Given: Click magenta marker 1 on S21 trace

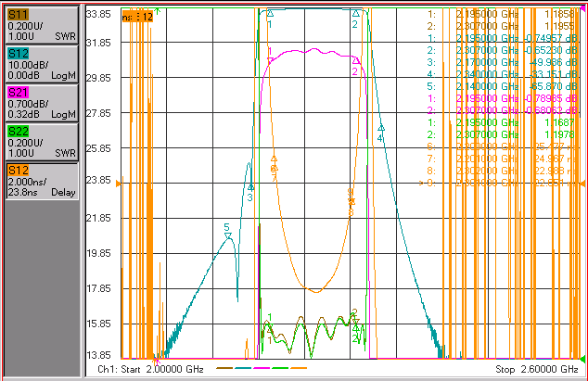Looking at the screenshot, I should click(x=270, y=60).
